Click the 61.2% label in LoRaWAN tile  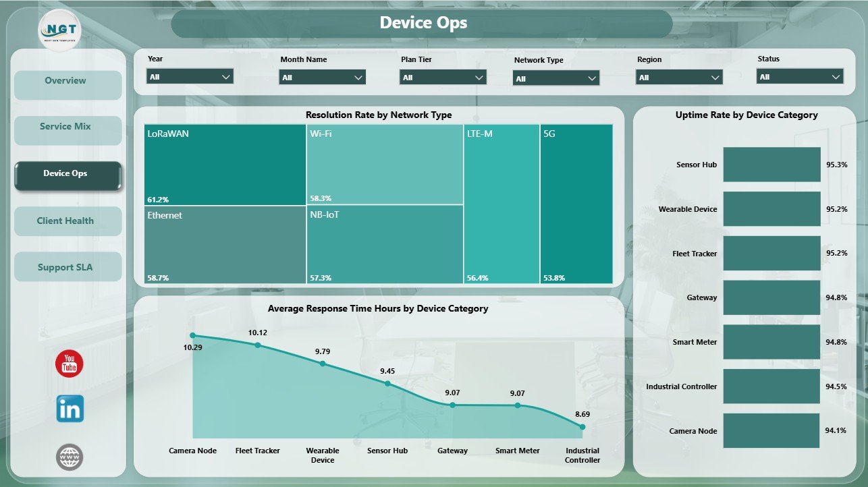tap(158, 200)
